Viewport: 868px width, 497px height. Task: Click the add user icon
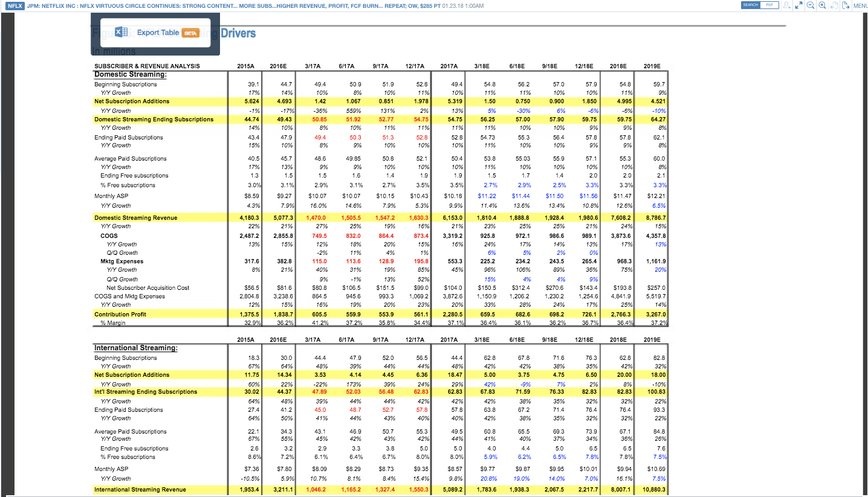pos(786,5)
